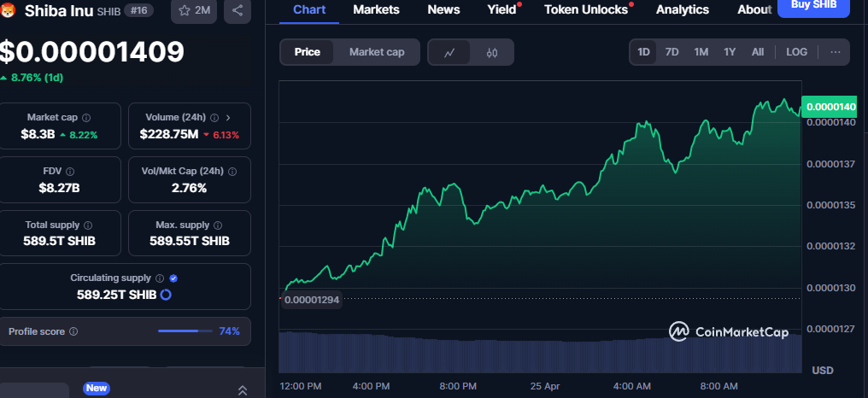
Task: Click the 2.76% Vol/Mkt Cap value
Action: point(190,188)
